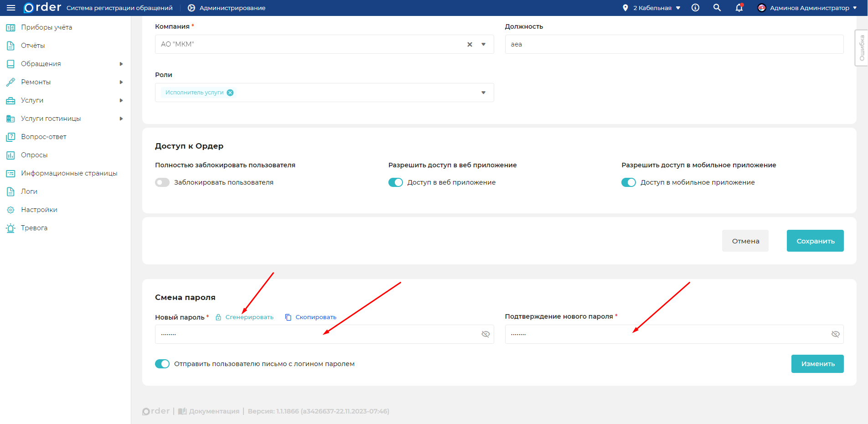Clear the selected company АО МКМ
The height and width of the screenshot is (424, 868).
[470, 45]
